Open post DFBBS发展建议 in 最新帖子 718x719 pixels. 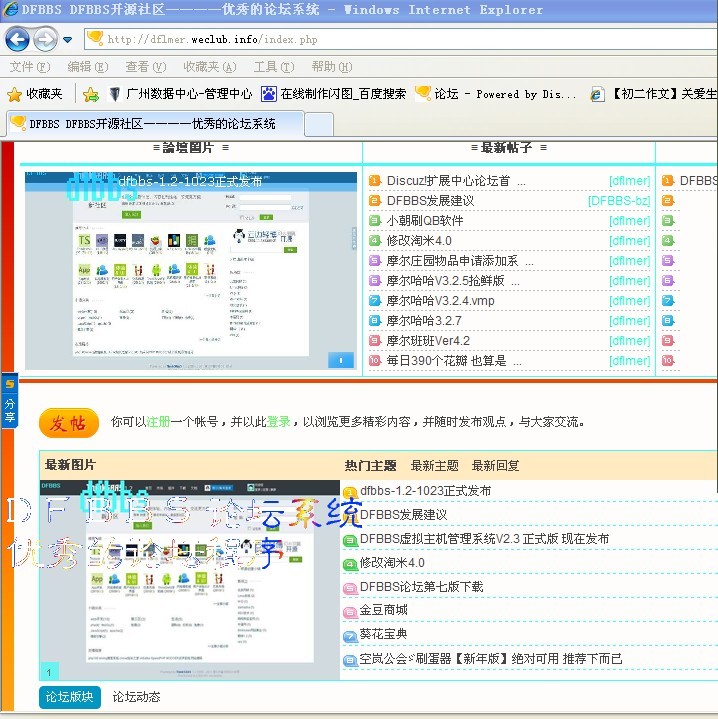coord(430,201)
